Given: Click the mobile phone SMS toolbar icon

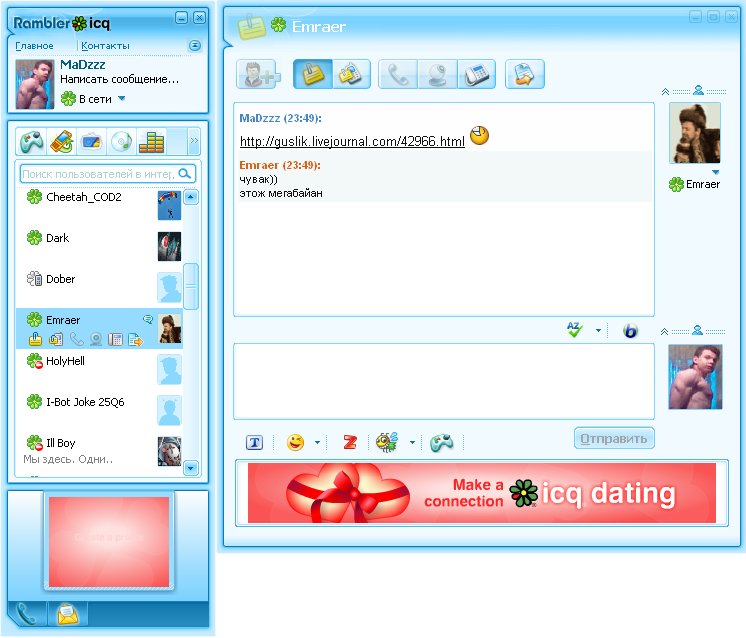Looking at the screenshot, I should pyautogui.click(x=61, y=141).
